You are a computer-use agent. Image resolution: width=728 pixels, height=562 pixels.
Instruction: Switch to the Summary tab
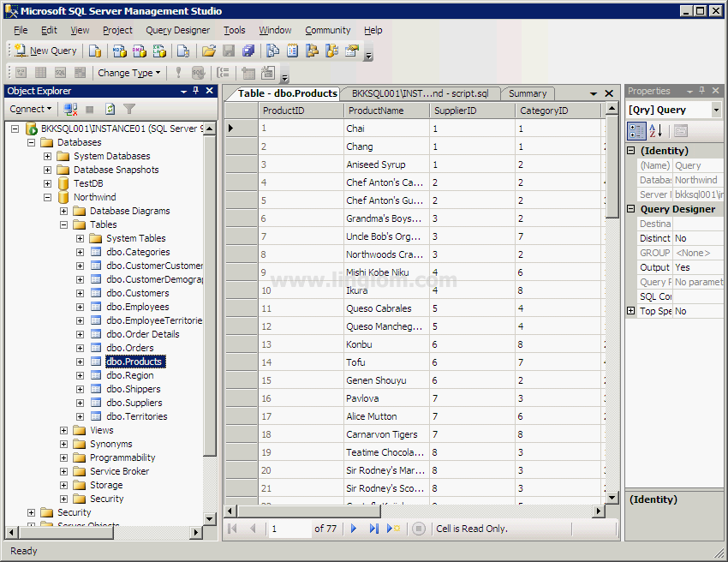528,93
